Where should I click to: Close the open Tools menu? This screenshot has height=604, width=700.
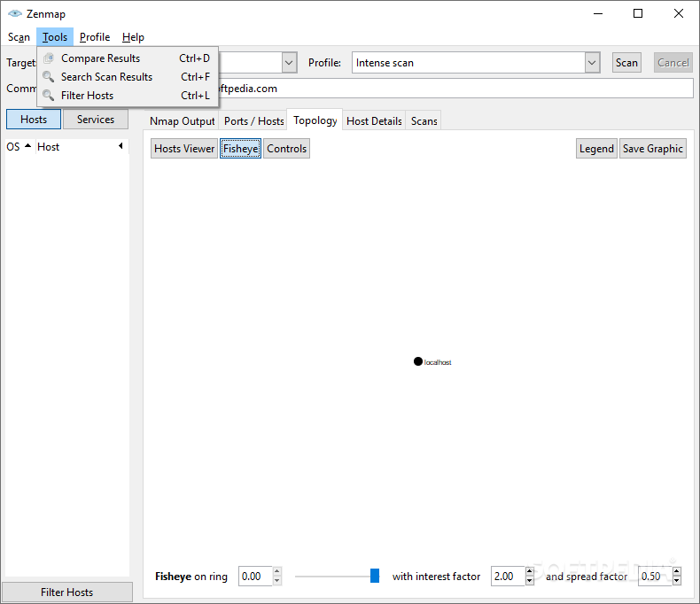pos(55,37)
